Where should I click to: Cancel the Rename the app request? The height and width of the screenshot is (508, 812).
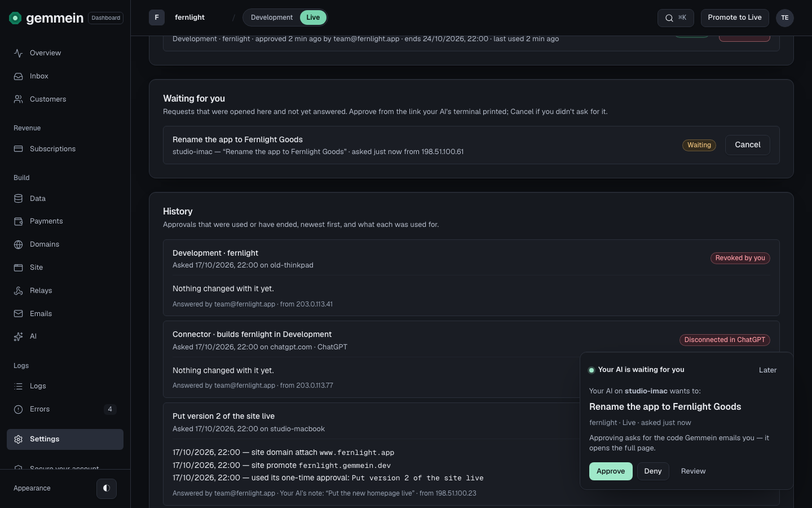click(748, 145)
